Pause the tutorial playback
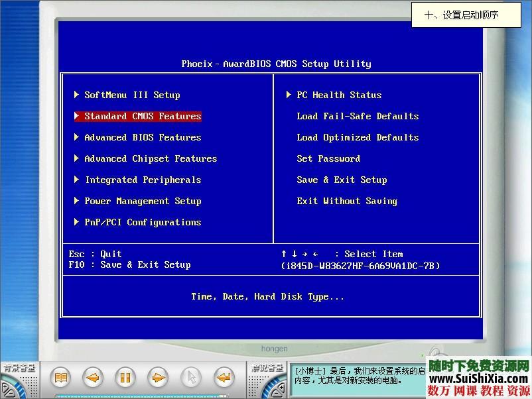This screenshot has width=532, height=399. 125,378
